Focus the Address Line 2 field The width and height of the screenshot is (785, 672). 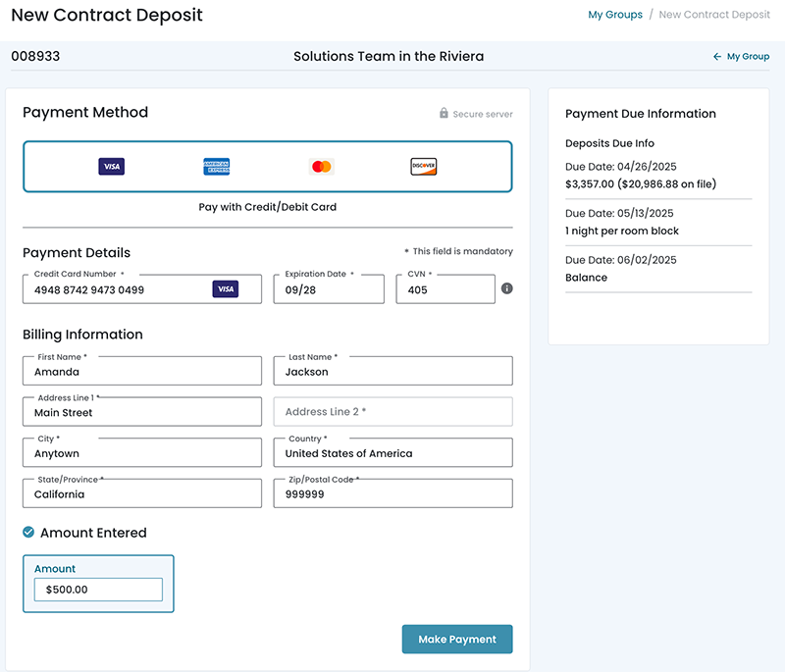[392, 412]
